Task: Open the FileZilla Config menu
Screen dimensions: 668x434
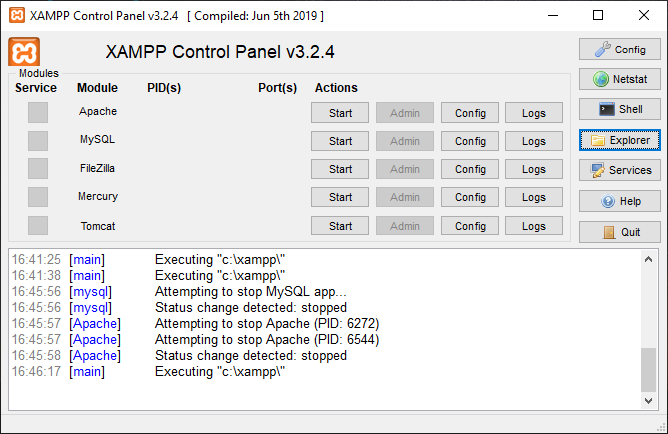Action: coord(470,169)
